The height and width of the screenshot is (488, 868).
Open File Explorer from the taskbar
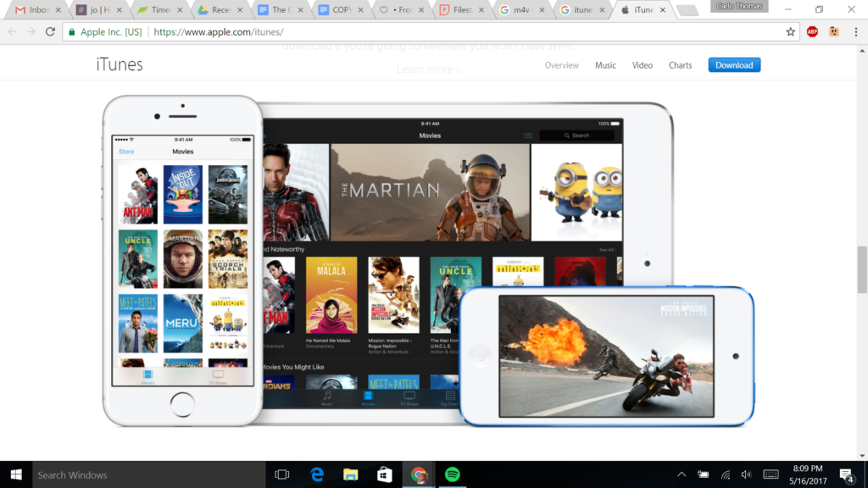pyautogui.click(x=351, y=474)
